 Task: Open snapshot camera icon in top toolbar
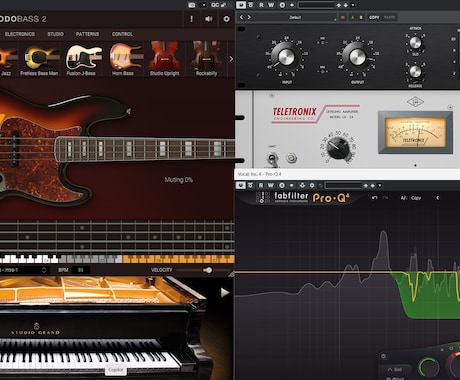[192, 5]
